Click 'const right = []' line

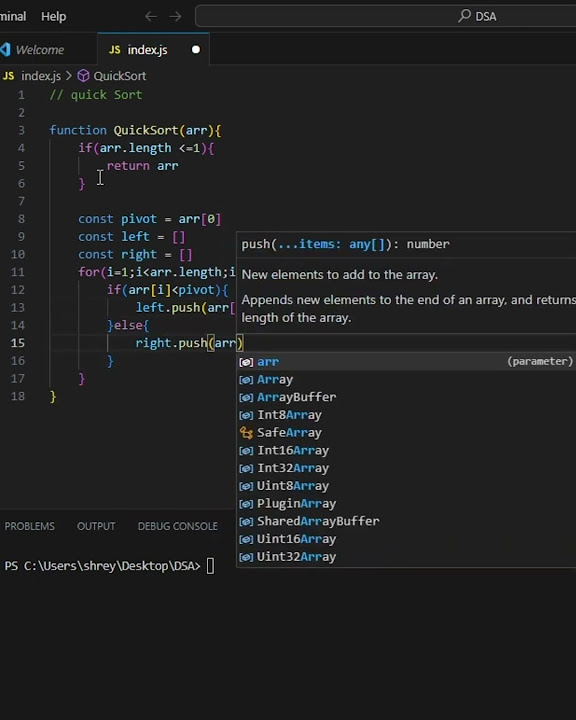pyautogui.click(x=135, y=254)
